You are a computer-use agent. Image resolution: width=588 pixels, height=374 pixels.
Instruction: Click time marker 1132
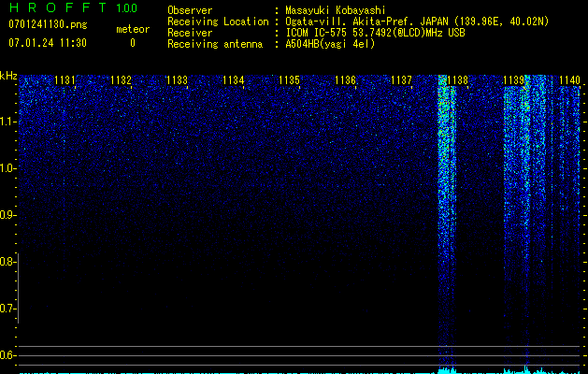click(x=122, y=79)
